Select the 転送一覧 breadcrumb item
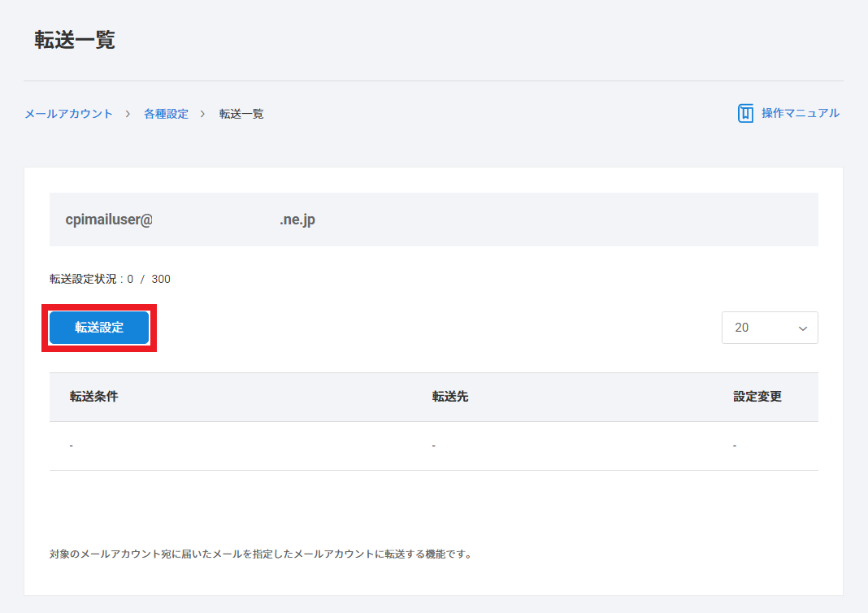The width and height of the screenshot is (868, 613). click(x=241, y=114)
